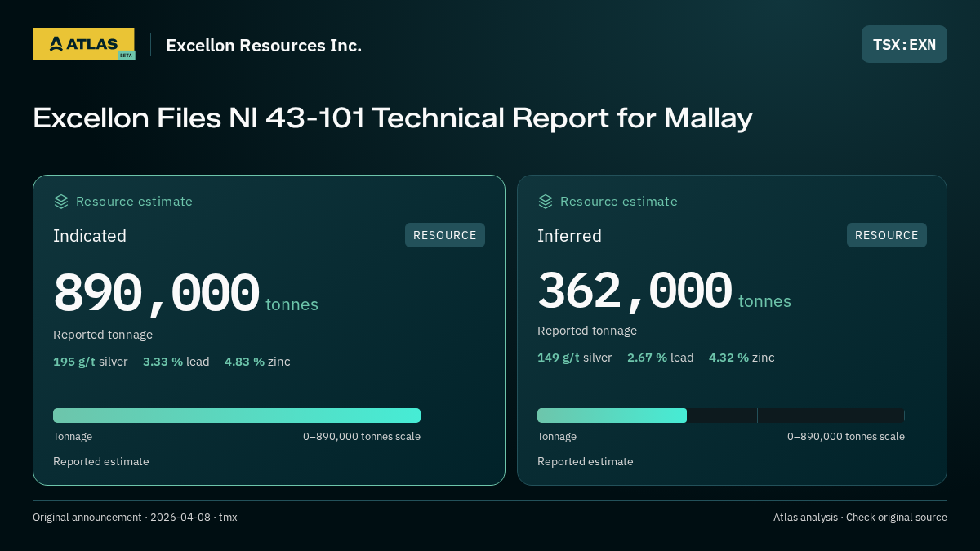Screen dimensions: 980x551
Task: Click the RESOURCE tag on Inferred card
Action: (x=887, y=235)
